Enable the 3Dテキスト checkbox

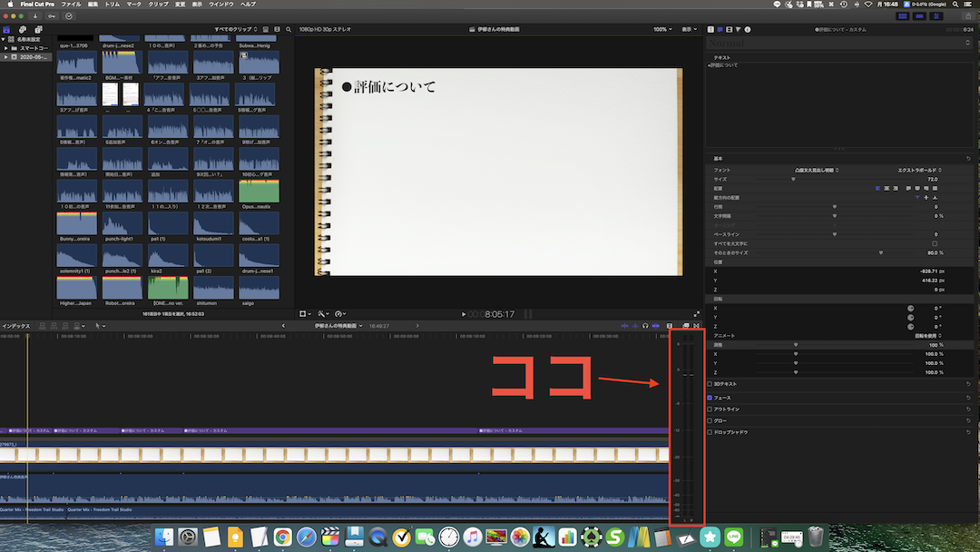pos(710,384)
